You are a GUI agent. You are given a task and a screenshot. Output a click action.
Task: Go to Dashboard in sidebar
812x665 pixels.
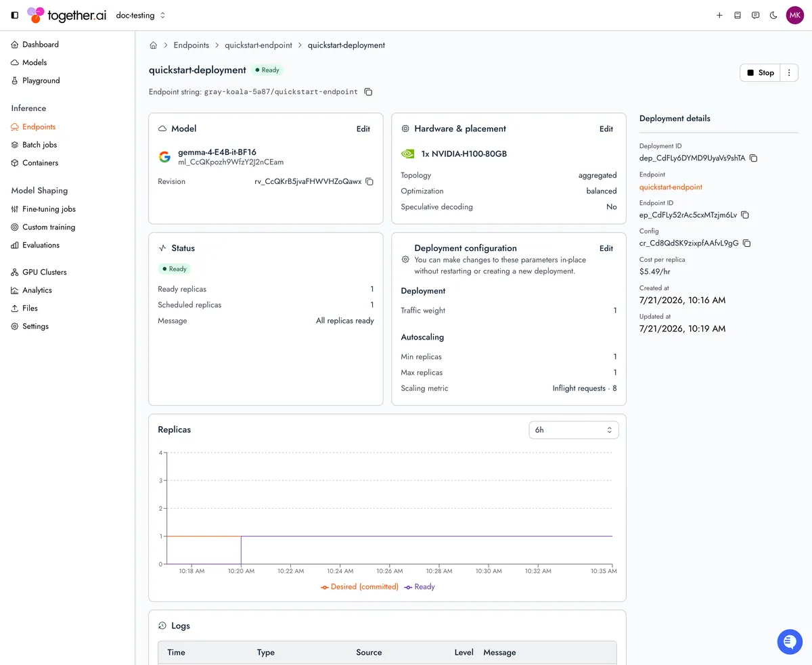41,45
